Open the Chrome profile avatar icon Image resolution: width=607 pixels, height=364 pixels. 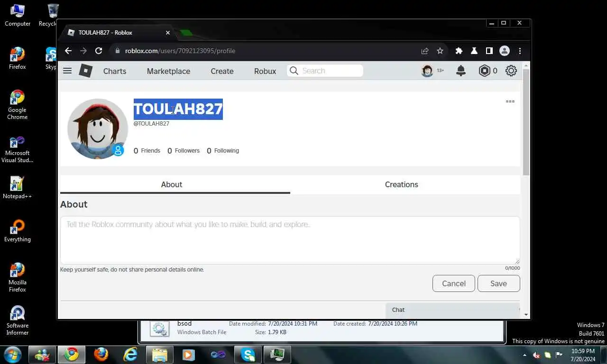pyautogui.click(x=505, y=51)
